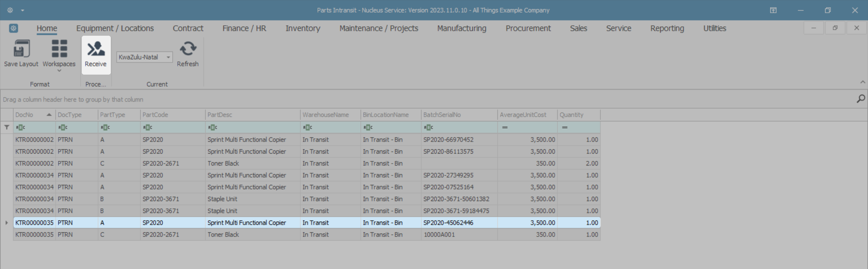Click the BinLocationName column header
The width and height of the screenshot is (868, 269).
391,115
